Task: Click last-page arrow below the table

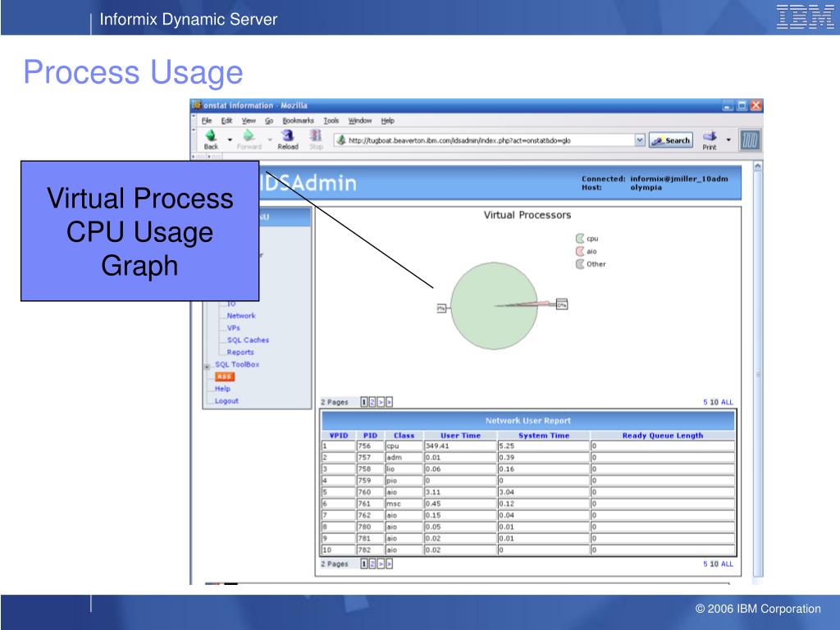Action: (x=390, y=564)
